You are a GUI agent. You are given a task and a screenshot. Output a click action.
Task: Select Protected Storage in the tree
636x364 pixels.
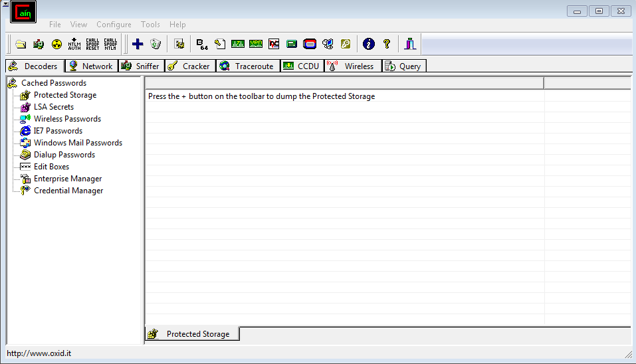click(65, 95)
